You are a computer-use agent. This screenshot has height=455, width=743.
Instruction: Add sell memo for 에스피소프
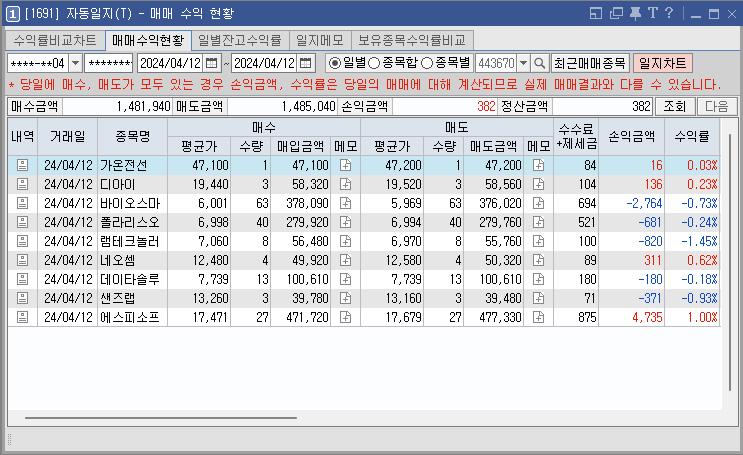538,317
